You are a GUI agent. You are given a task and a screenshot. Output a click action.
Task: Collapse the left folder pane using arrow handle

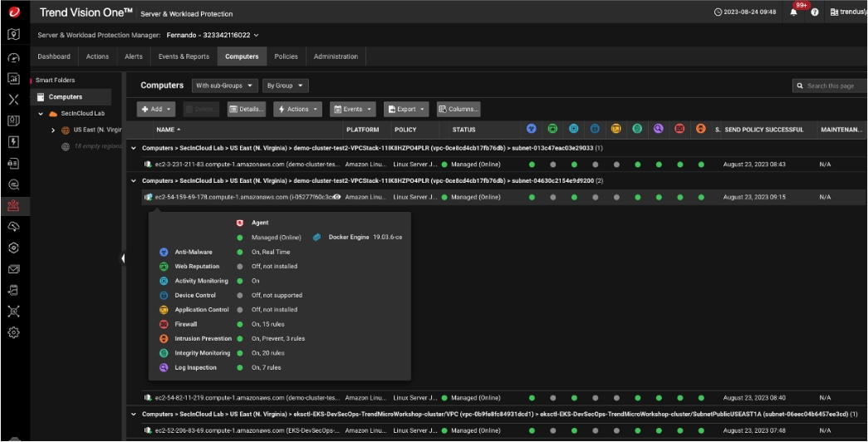(x=123, y=258)
